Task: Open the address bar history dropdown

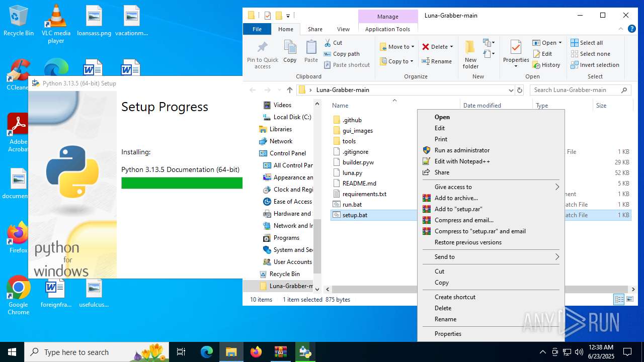Action: click(511, 90)
